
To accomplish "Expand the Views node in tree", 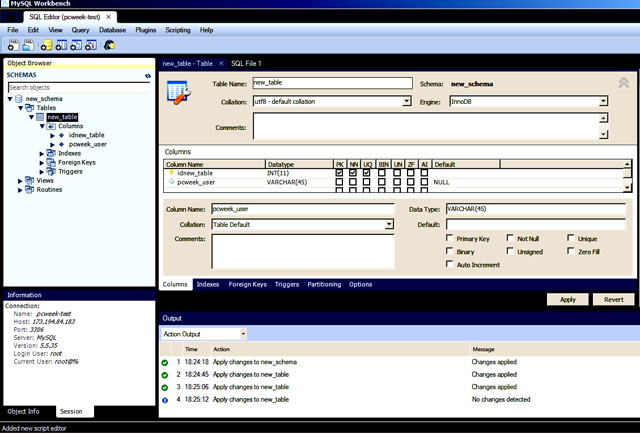I will (20, 180).
